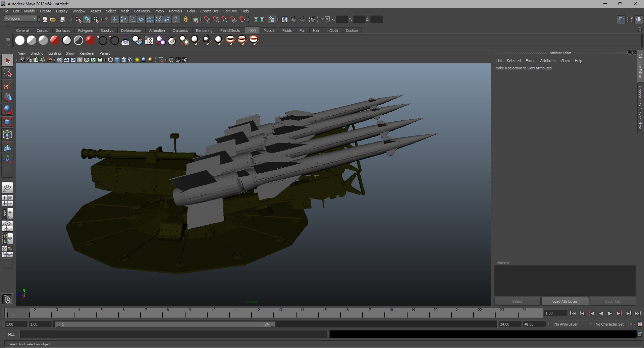Toggle Snap to curves magnet
The width and height of the screenshot is (644, 348).
[x=216, y=20]
